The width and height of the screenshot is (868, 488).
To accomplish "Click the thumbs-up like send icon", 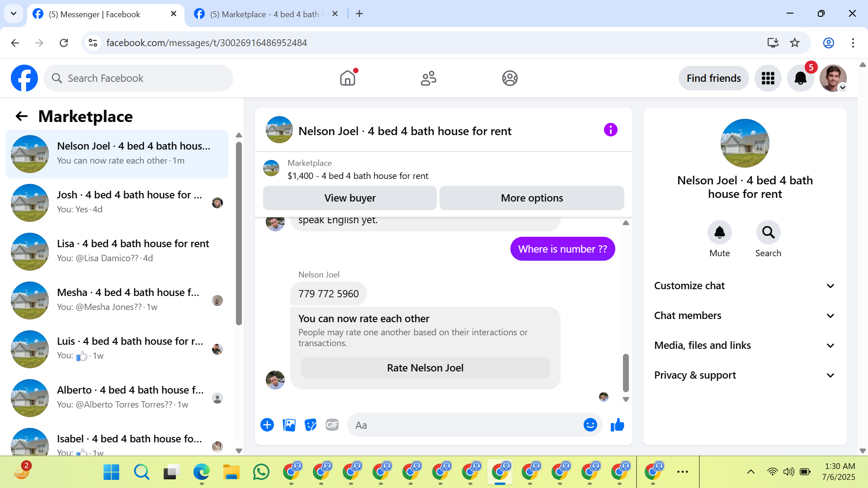I will click(617, 425).
